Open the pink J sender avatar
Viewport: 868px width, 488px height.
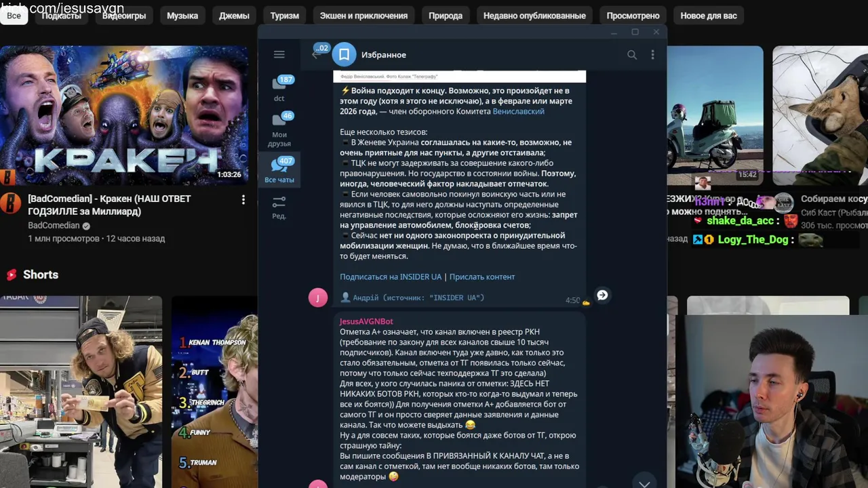318,298
